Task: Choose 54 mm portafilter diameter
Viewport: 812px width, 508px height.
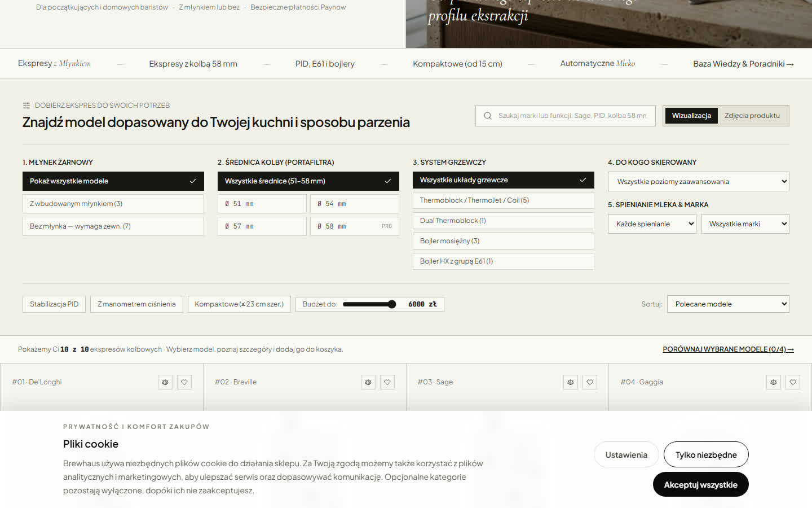Action: [355, 204]
